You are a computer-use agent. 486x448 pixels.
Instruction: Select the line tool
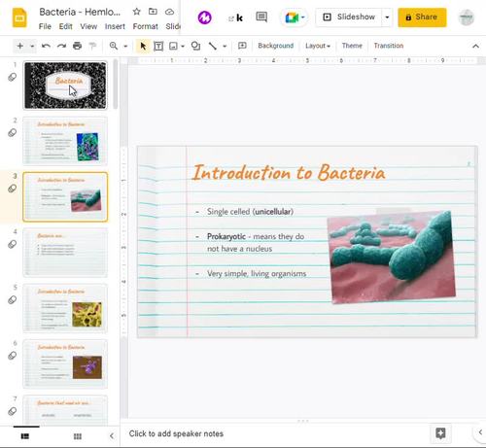pyautogui.click(x=213, y=46)
